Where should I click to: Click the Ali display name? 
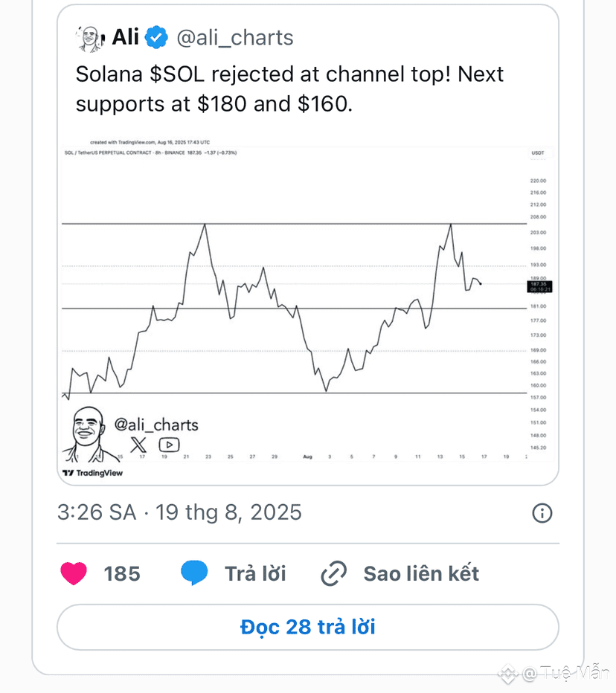pyautogui.click(x=126, y=36)
